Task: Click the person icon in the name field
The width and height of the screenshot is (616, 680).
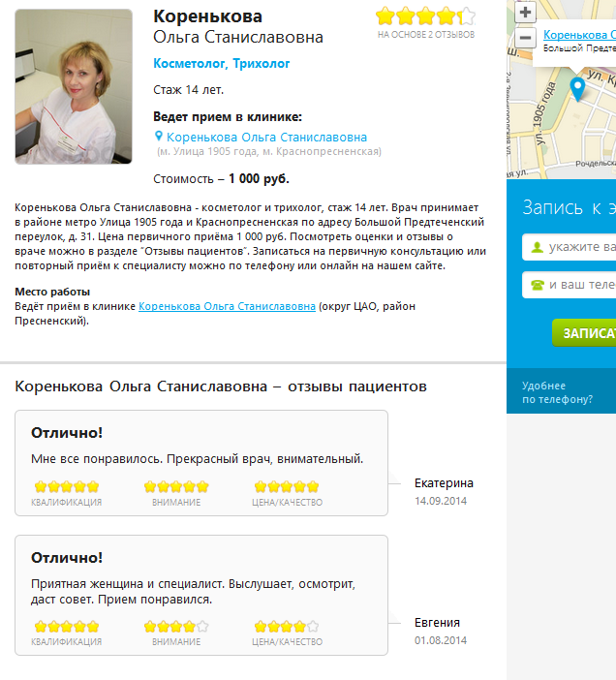Action: [x=538, y=247]
